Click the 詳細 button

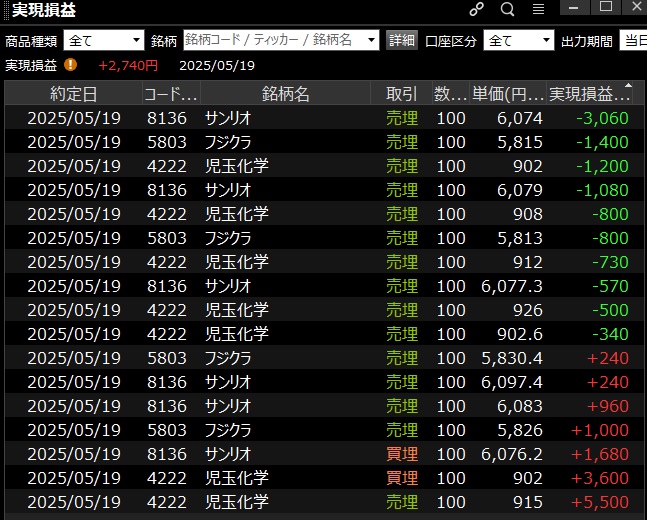pyautogui.click(x=401, y=40)
